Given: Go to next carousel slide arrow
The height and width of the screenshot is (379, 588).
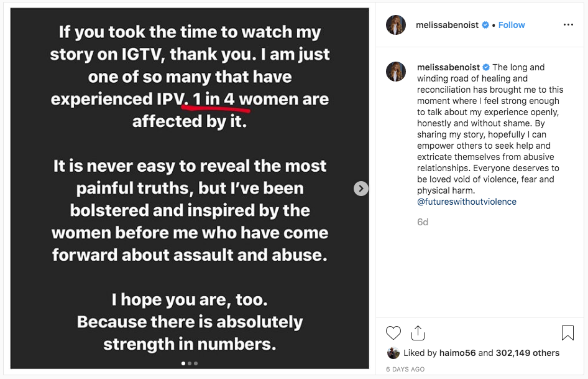Looking at the screenshot, I should point(361,189).
